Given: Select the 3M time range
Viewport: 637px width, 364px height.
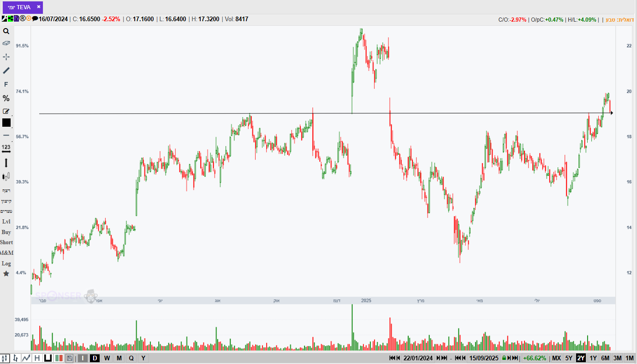Looking at the screenshot, I should [x=617, y=358].
